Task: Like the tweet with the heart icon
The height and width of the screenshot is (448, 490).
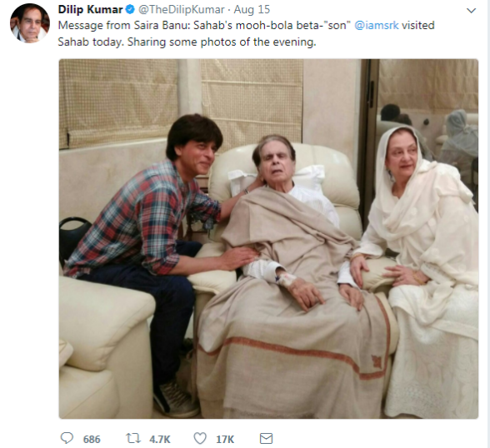Action: coord(200,438)
